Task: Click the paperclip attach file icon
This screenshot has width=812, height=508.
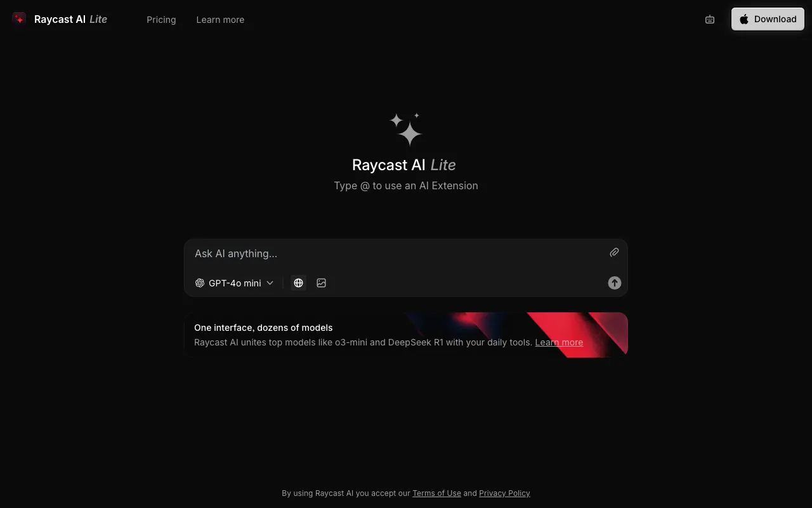Action: coord(614,253)
